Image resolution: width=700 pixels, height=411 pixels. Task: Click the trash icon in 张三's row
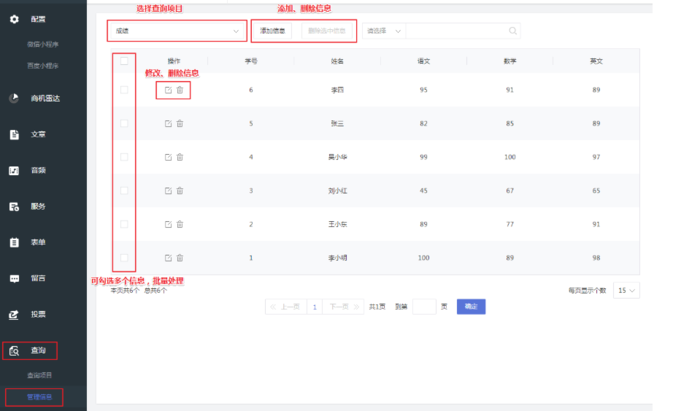pos(180,124)
